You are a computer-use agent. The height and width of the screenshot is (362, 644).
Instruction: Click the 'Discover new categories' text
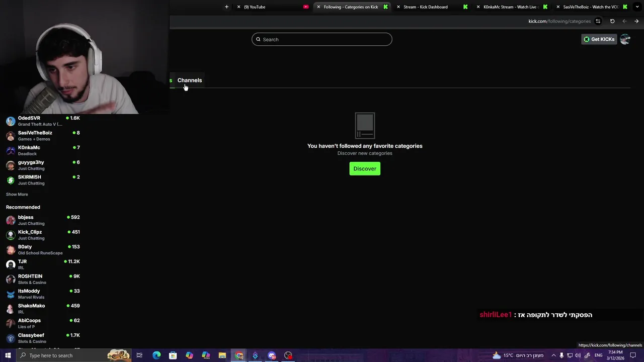tap(365, 153)
